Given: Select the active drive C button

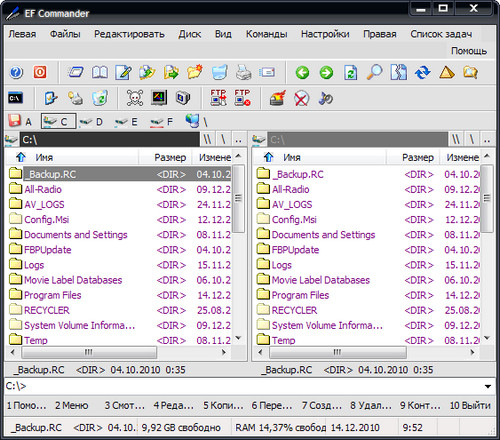Looking at the screenshot, I should click(59, 121).
